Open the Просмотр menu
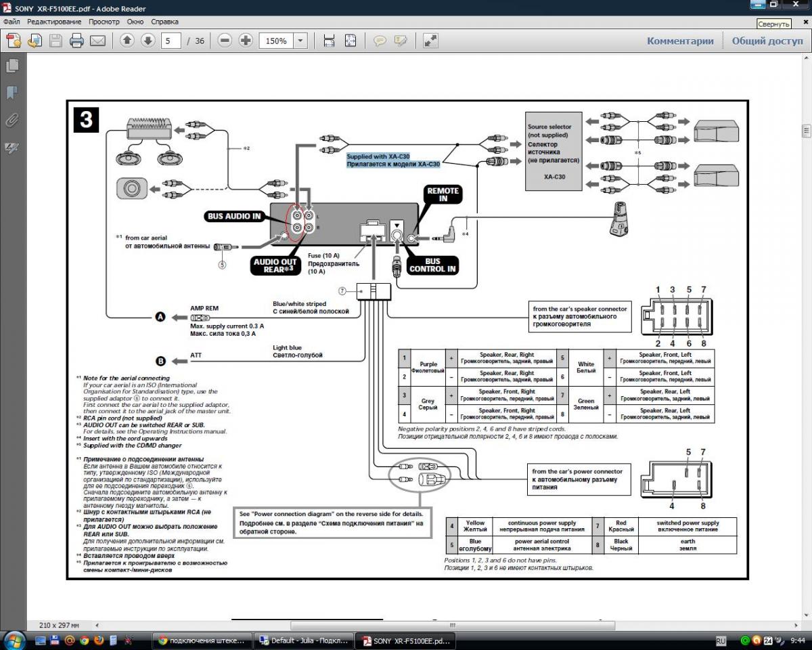The image size is (812, 650). coord(104,22)
